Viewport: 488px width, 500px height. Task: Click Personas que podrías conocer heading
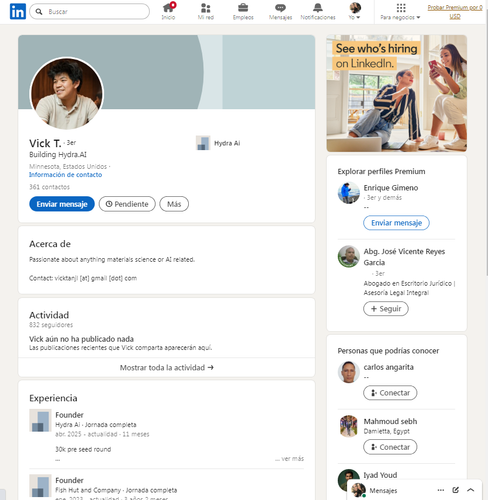click(388, 351)
